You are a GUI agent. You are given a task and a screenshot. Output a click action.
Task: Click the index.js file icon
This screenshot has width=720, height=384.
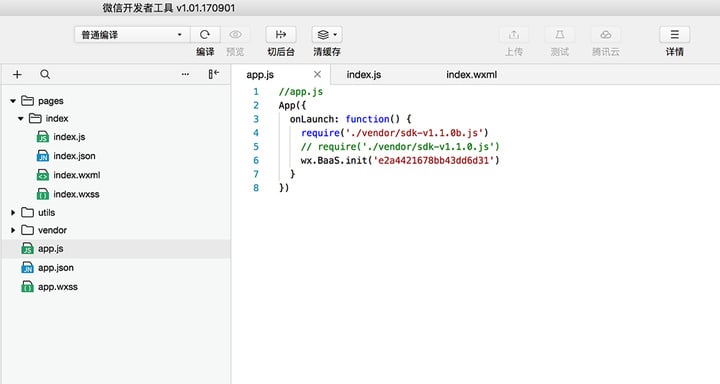click(43, 137)
